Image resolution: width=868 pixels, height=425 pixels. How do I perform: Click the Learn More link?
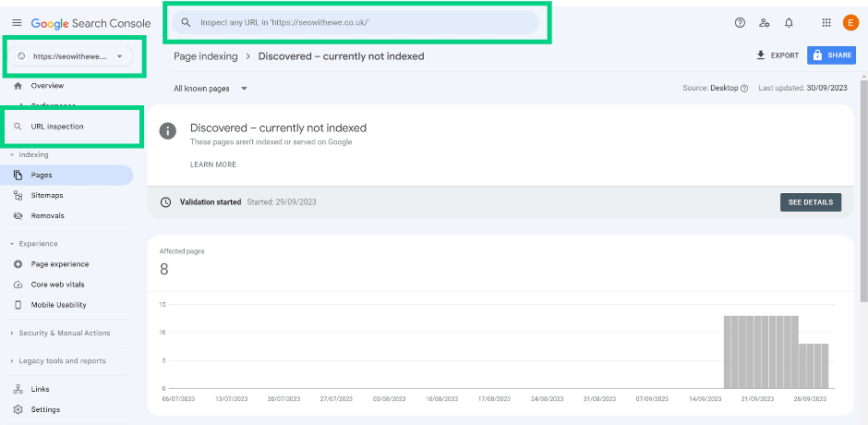[x=213, y=164]
